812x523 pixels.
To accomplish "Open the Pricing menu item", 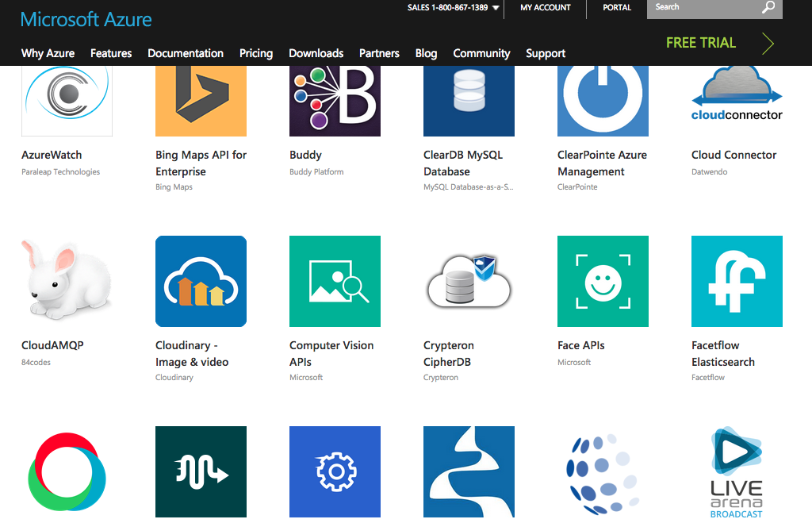I will (x=256, y=53).
